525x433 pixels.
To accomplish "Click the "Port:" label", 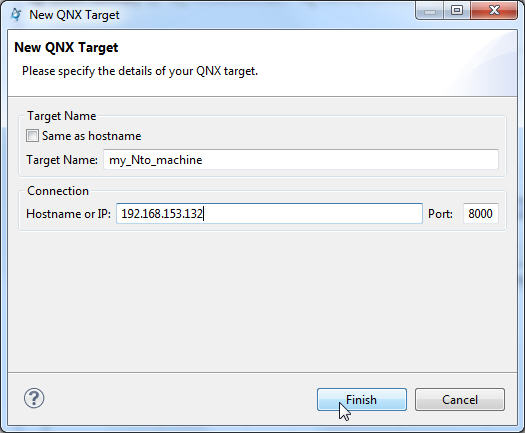I will tap(440, 214).
